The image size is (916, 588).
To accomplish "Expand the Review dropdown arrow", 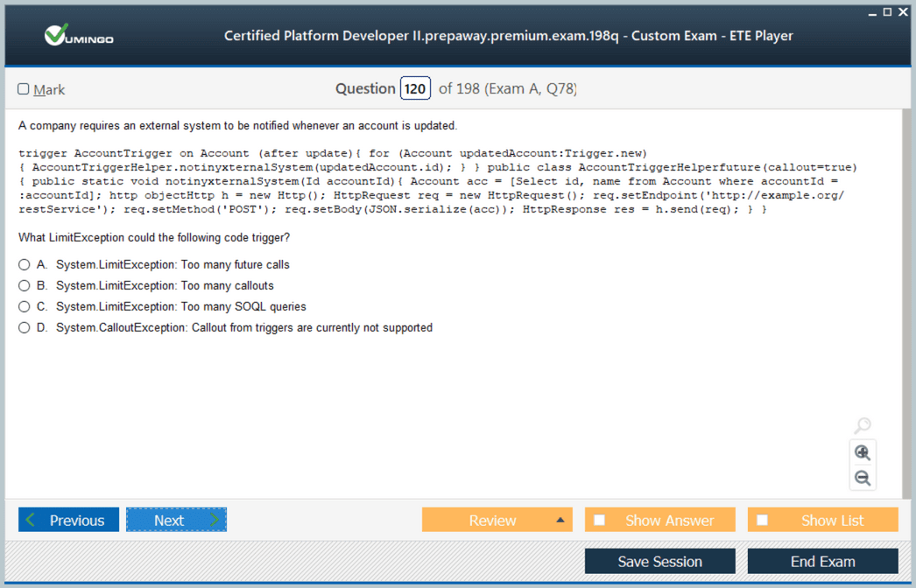I will 560,520.
